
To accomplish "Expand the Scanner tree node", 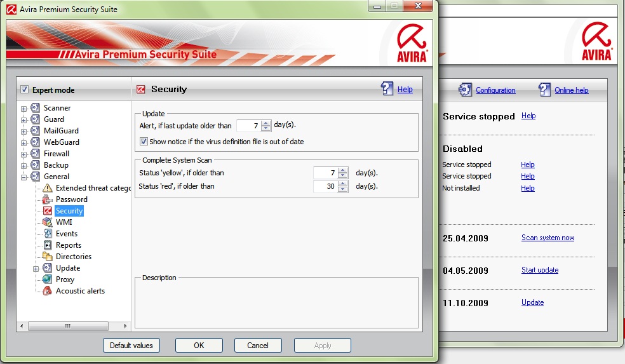I will point(24,109).
